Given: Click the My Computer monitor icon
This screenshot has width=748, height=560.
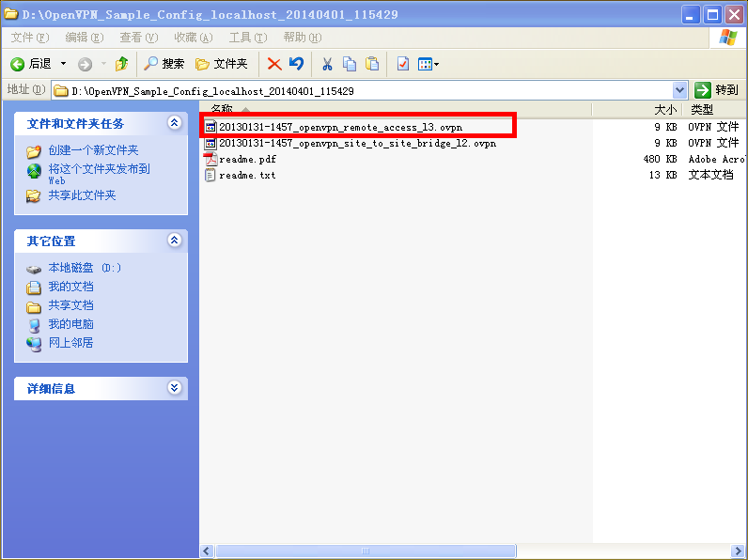Looking at the screenshot, I should [x=34, y=325].
